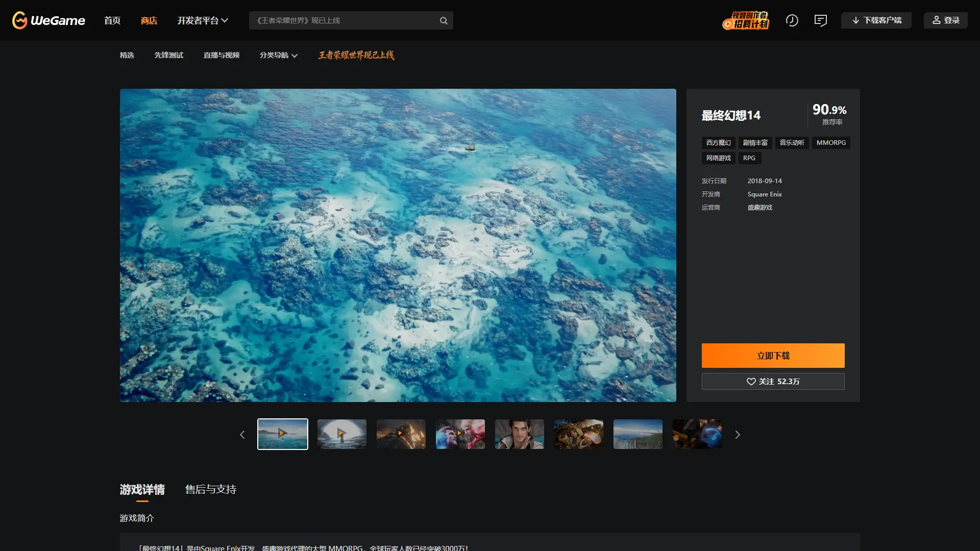Open the 商店 store tab
The height and width of the screenshot is (551, 980).
pos(149,20)
